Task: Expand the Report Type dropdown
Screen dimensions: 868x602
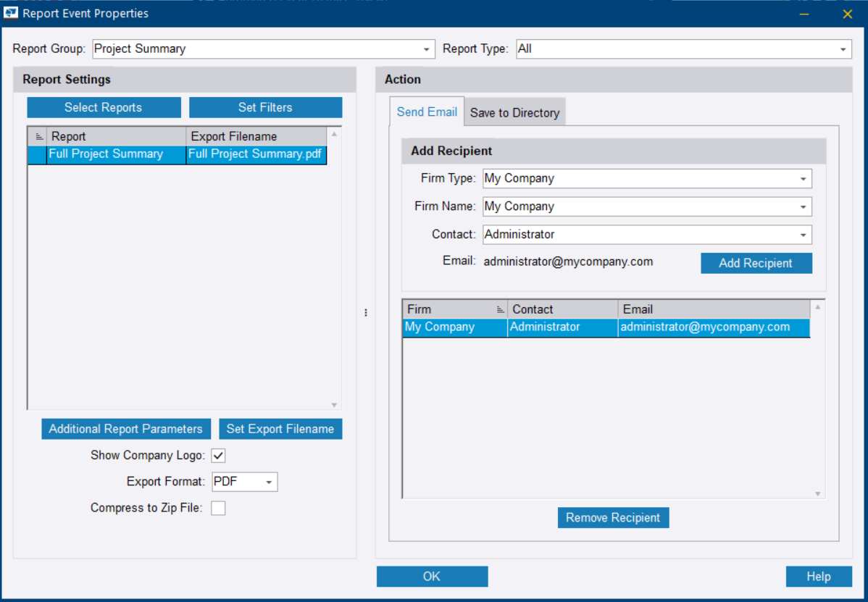Action: tap(843, 49)
